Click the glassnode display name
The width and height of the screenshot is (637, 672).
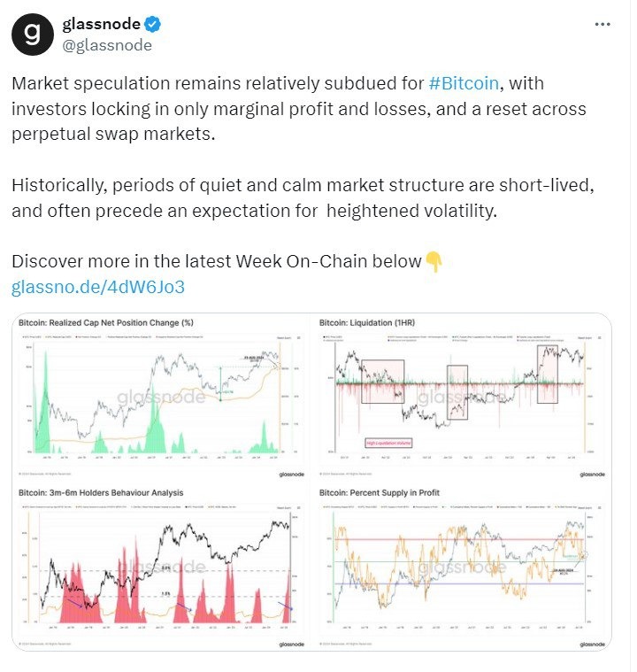102,24
